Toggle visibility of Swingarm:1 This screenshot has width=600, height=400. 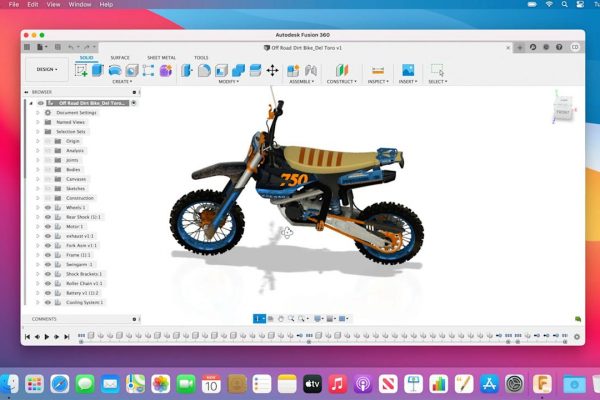(x=48, y=264)
